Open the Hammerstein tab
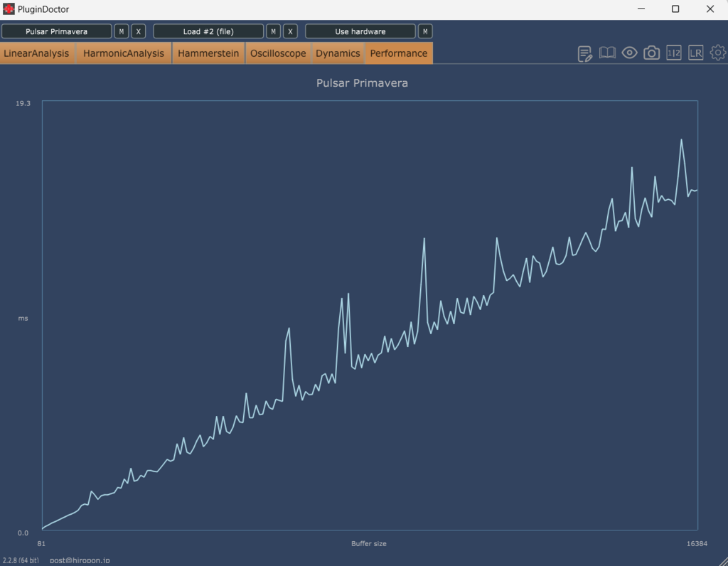This screenshot has width=728, height=566. coord(208,53)
